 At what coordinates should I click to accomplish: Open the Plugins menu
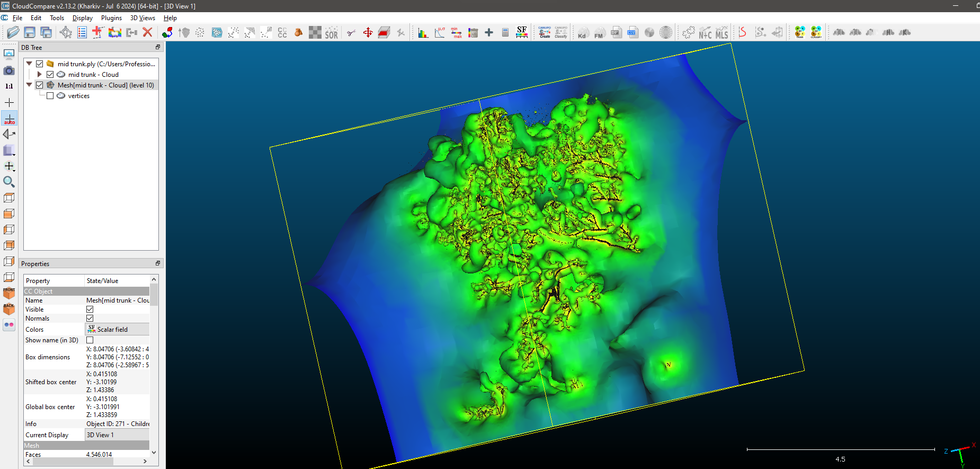pyautogui.click(x=111, y=18)
